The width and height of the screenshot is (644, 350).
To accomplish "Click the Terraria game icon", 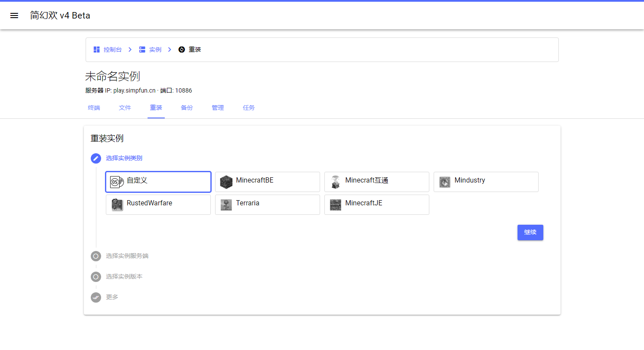I will coord(226,205).
